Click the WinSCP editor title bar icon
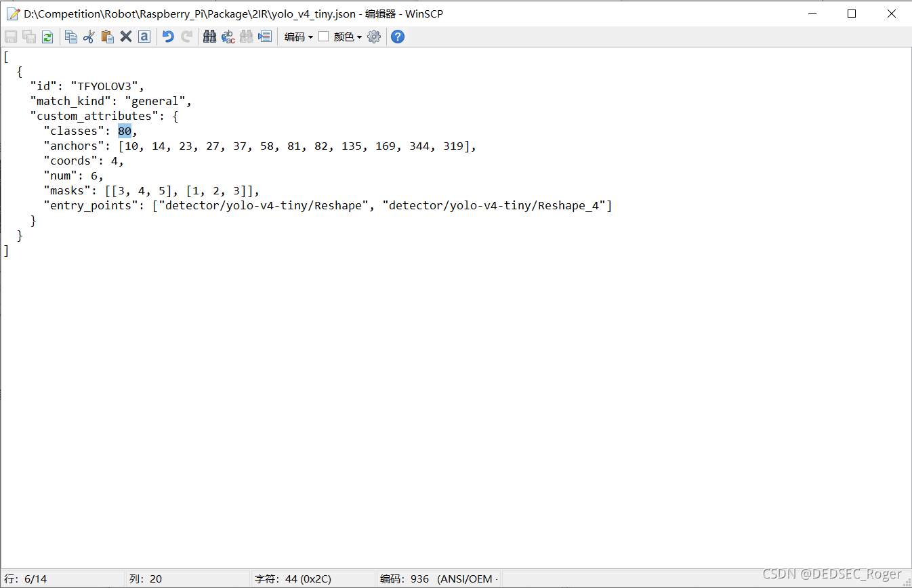The width and height of the screenshot is (912, 588). tap(12, 14)
